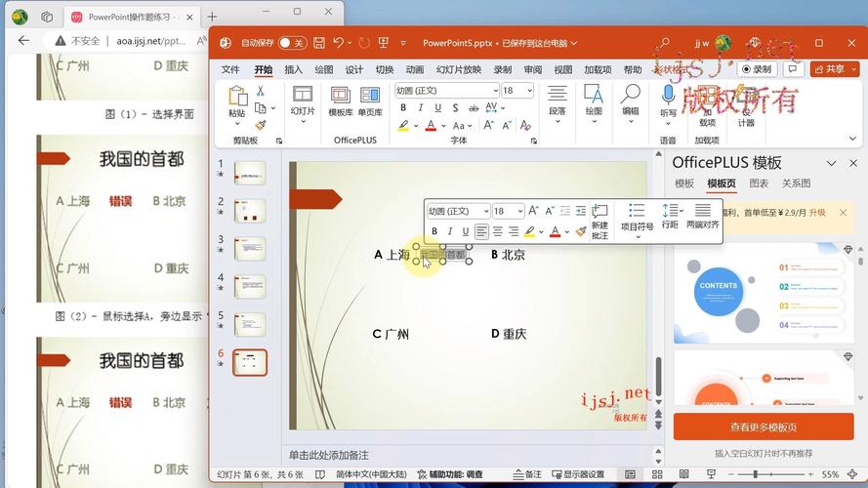
Task: Open the 审阅 ribbon tab
Action: 533,69
